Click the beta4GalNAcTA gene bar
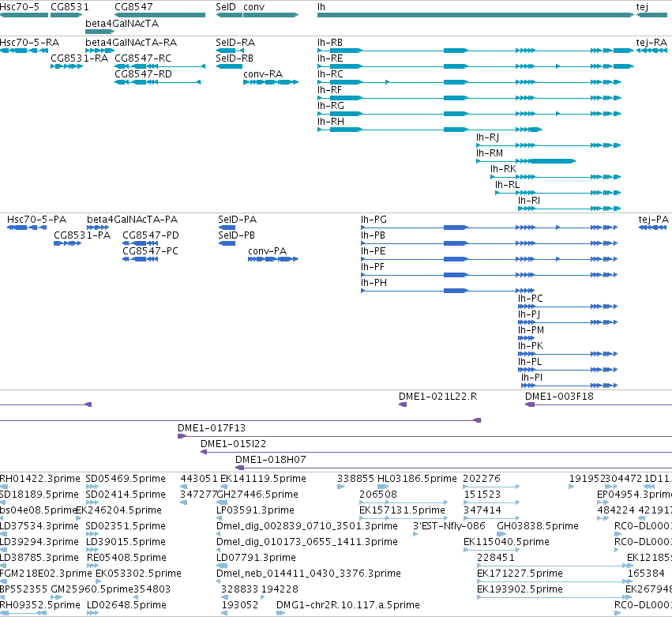Image resolution: width=672 pixels, height=617 pixels. [99, 32]
